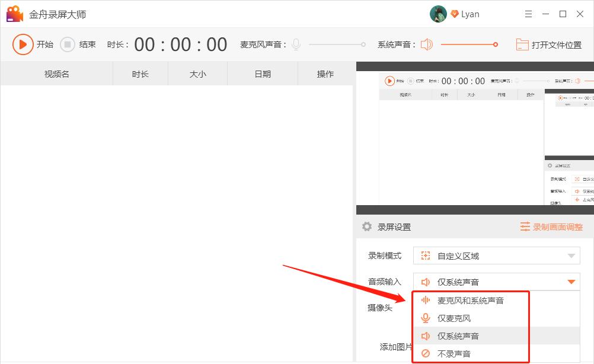Open the hamburger menu at top right

[x=528, y=13]
